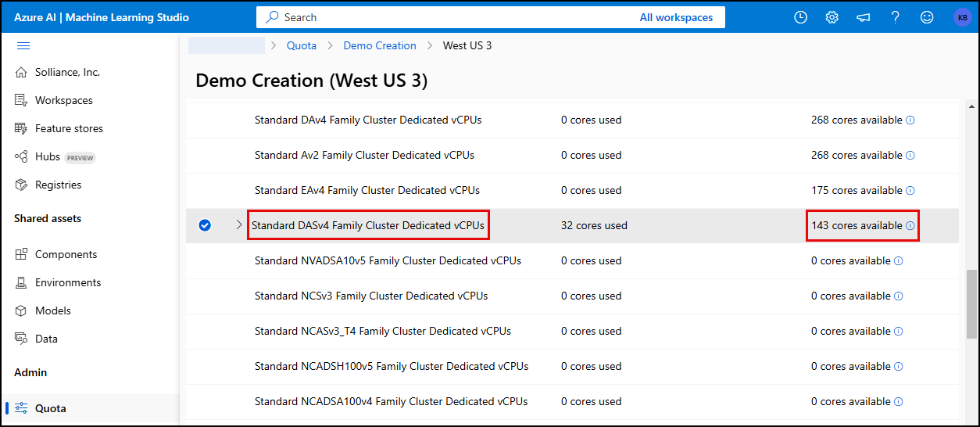Click 143 cores available value
The width and height of the screenshot is (980, 427).
[857, 226]
